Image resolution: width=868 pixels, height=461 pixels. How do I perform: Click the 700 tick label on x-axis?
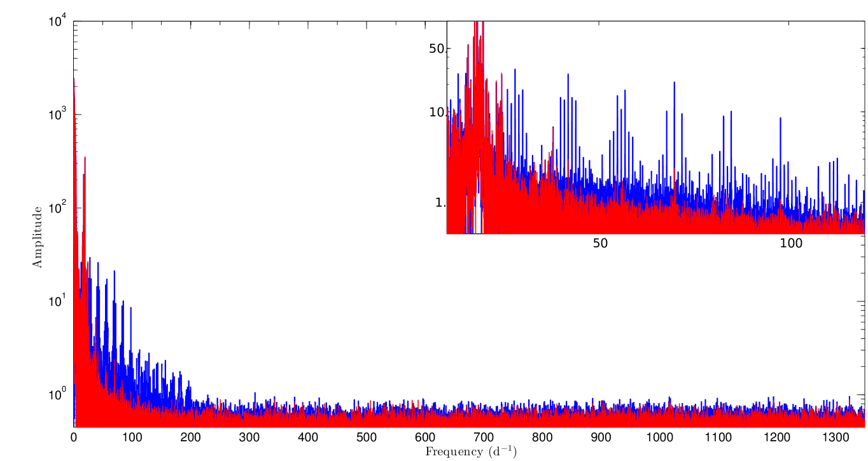click(x=484, y=437)
